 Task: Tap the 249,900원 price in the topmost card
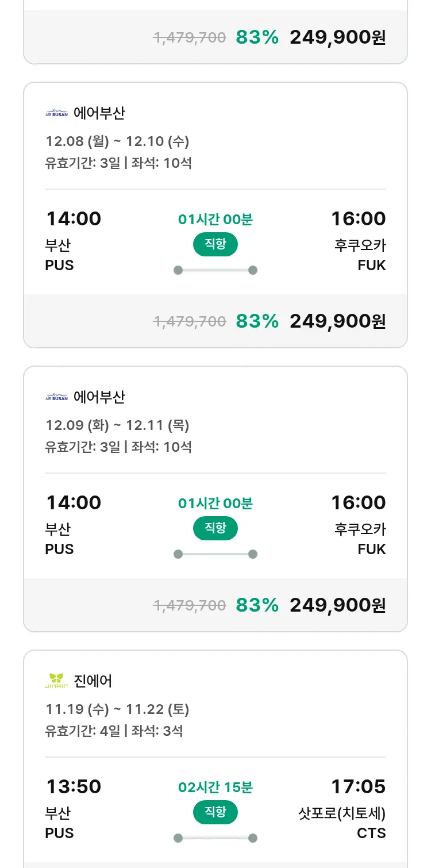click(337, 37)
